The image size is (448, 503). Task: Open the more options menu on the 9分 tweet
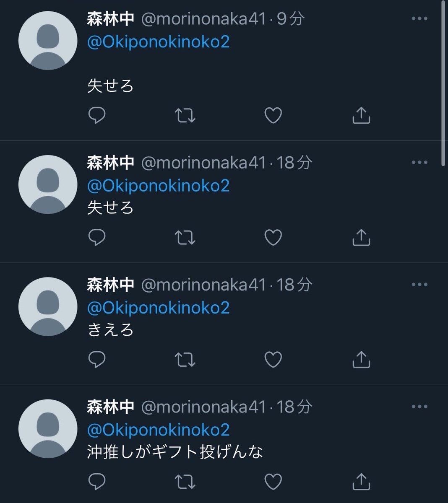pos(419,19)
